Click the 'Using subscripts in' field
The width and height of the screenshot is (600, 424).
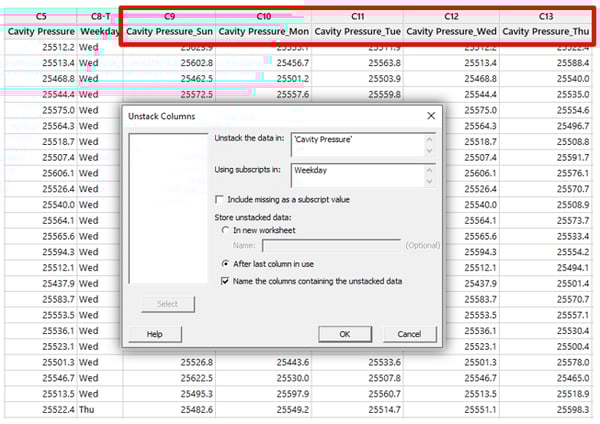(x=356, y=176)
